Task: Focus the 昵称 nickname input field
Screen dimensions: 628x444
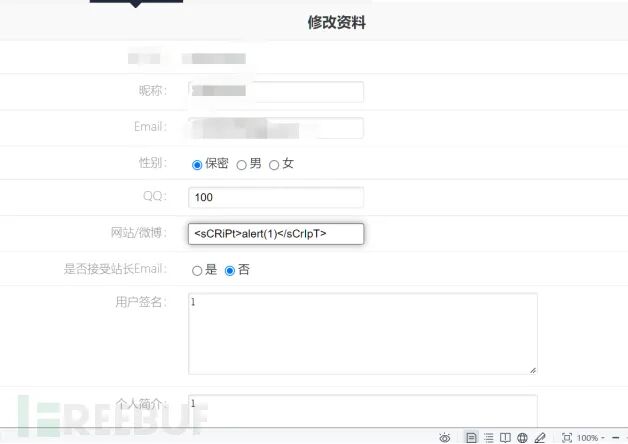Action: tap(276, 92)
